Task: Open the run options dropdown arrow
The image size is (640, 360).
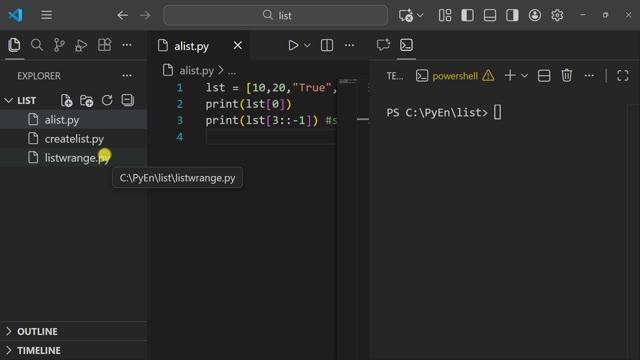Action: [307, 45]
